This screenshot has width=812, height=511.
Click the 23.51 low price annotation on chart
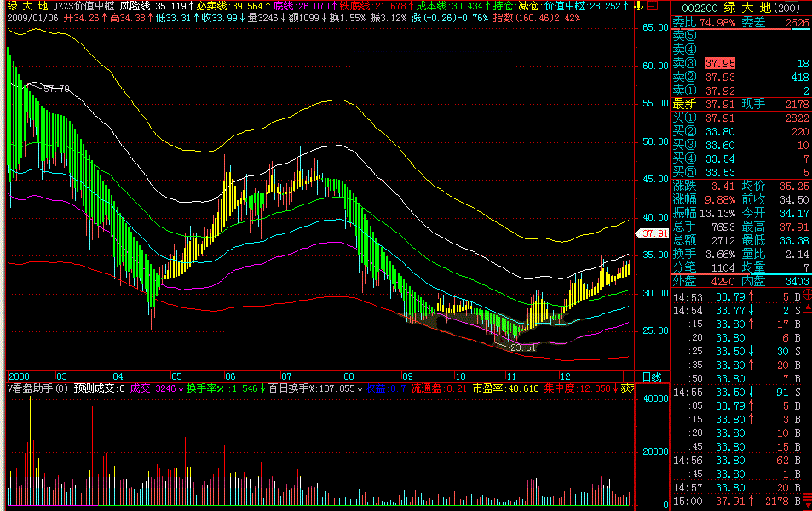(523, 347)
